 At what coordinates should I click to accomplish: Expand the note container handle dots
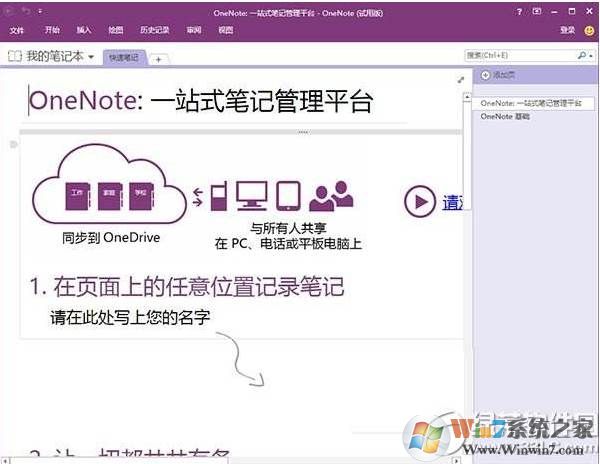(302, 132)
